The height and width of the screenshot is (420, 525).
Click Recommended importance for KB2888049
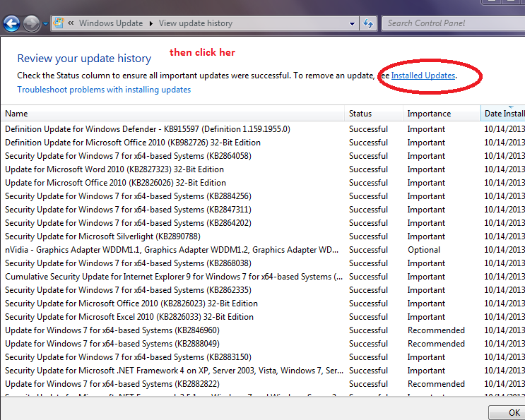(436, 344)
